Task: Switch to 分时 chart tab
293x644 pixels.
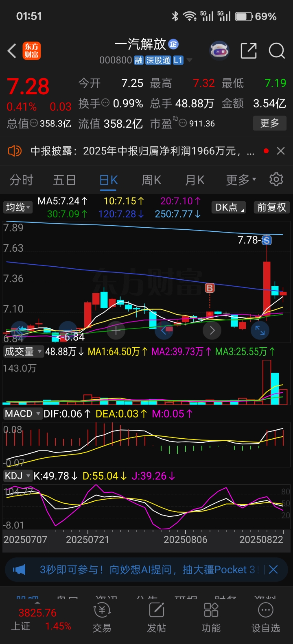Action: coord(21,180)
